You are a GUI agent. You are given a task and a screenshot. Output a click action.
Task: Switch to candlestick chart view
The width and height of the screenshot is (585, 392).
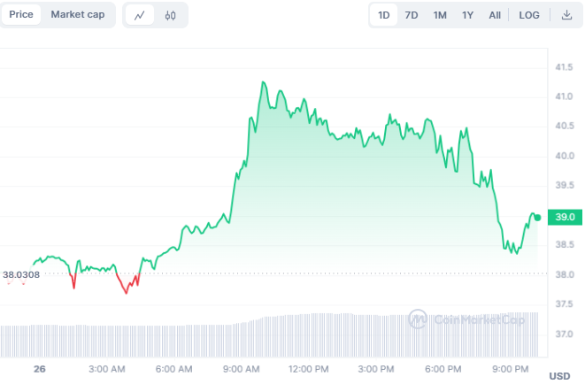[x=170, y=15]
